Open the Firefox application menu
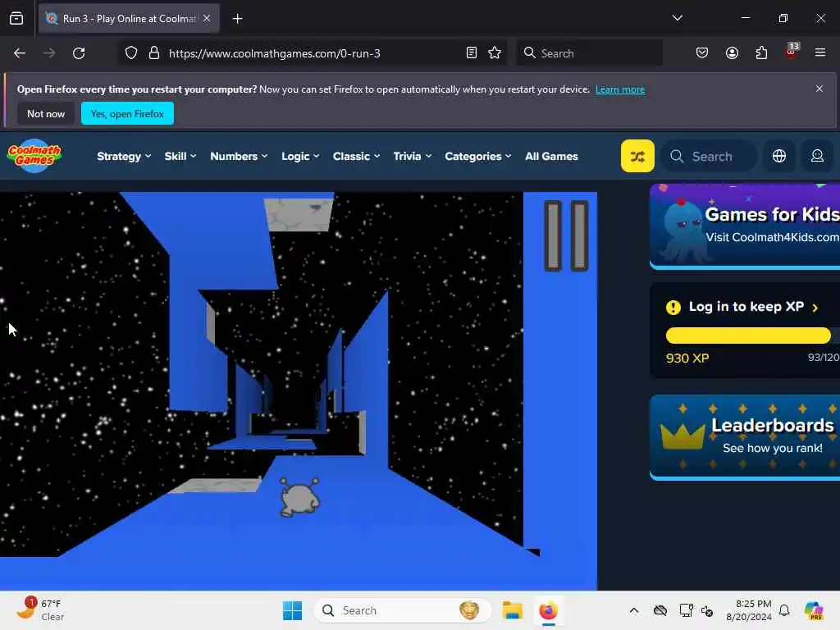The height and width of the screenshot is (630, 840). tap(820, 53)
